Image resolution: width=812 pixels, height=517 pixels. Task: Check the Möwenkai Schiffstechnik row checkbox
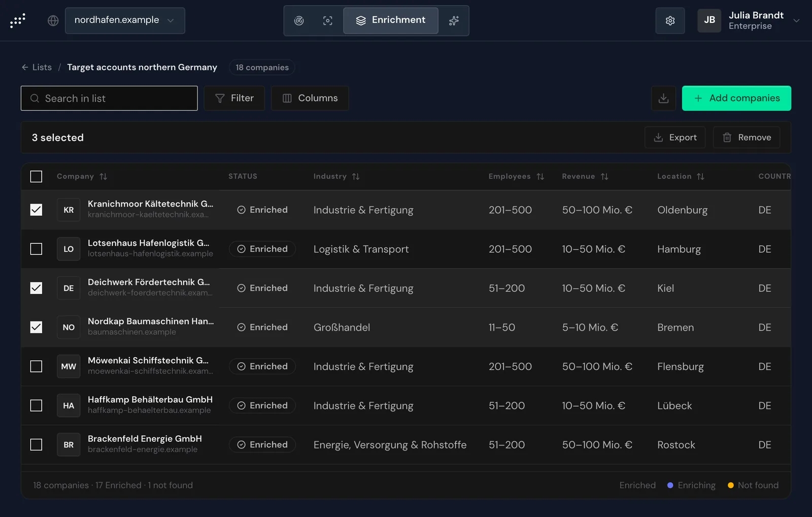(36, 366)
